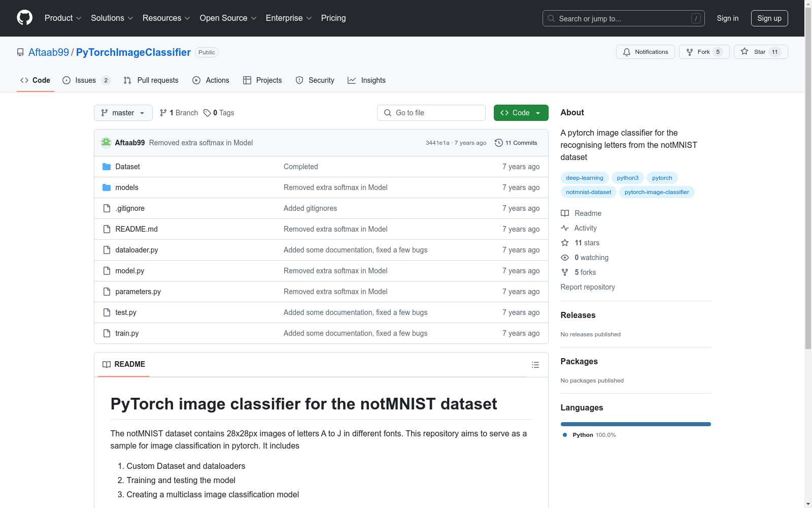This screenshot has width=812, height=508.
Task: Open the 11 Commits history
Action: pos(516,143)
